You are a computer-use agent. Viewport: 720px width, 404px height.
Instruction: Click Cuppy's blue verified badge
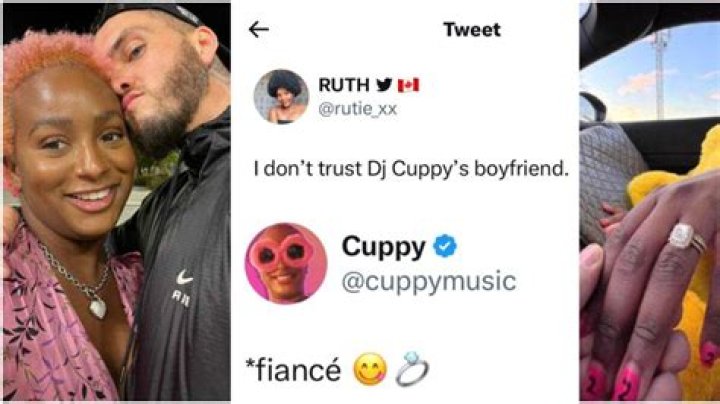[x=445, y=246]
